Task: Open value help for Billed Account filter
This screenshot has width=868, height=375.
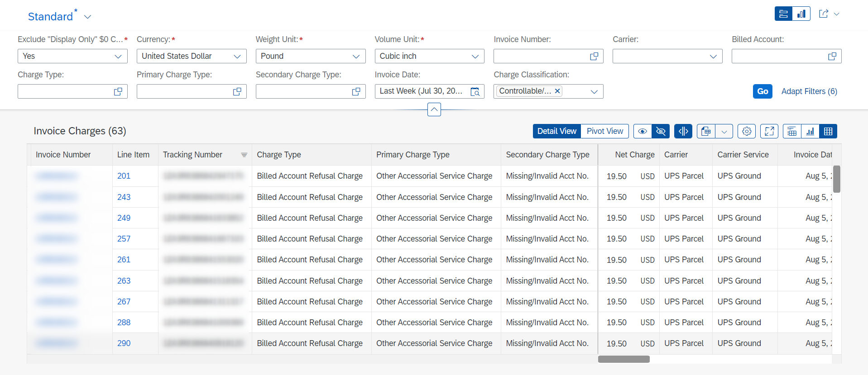Action: click(x=832, y=56)
